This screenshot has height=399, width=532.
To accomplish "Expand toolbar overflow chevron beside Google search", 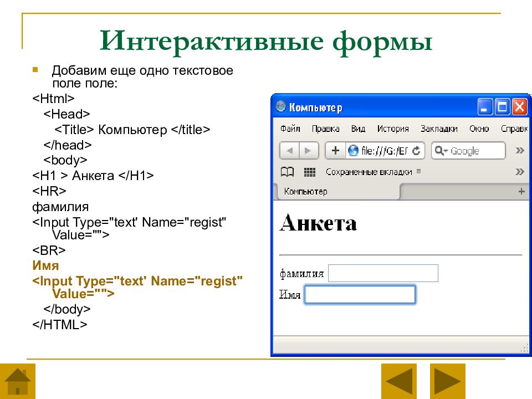I will point(519,151).
